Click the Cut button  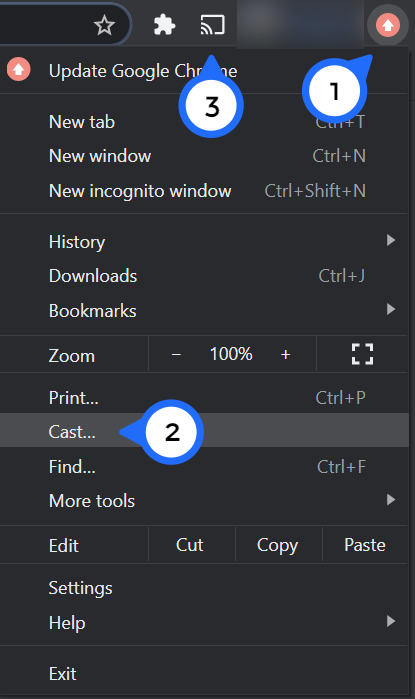click(x=189, y=545)
